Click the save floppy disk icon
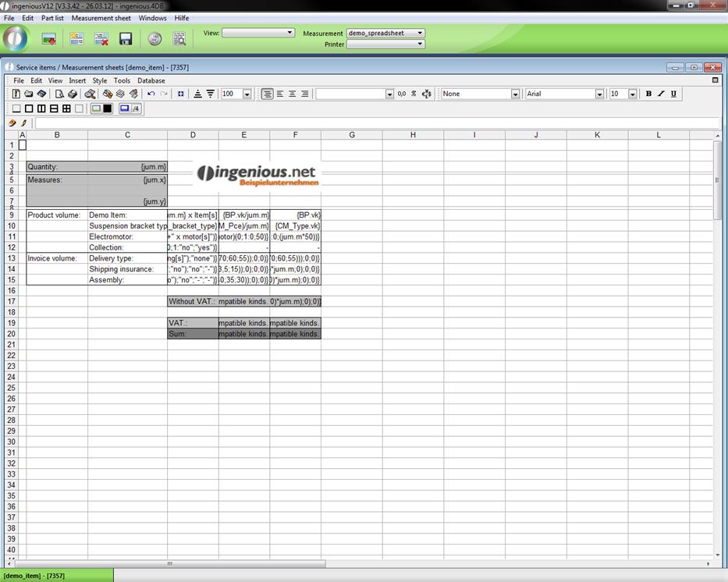Image resolution: width=728 pixels, height=582 pixels. coord(126,38)
